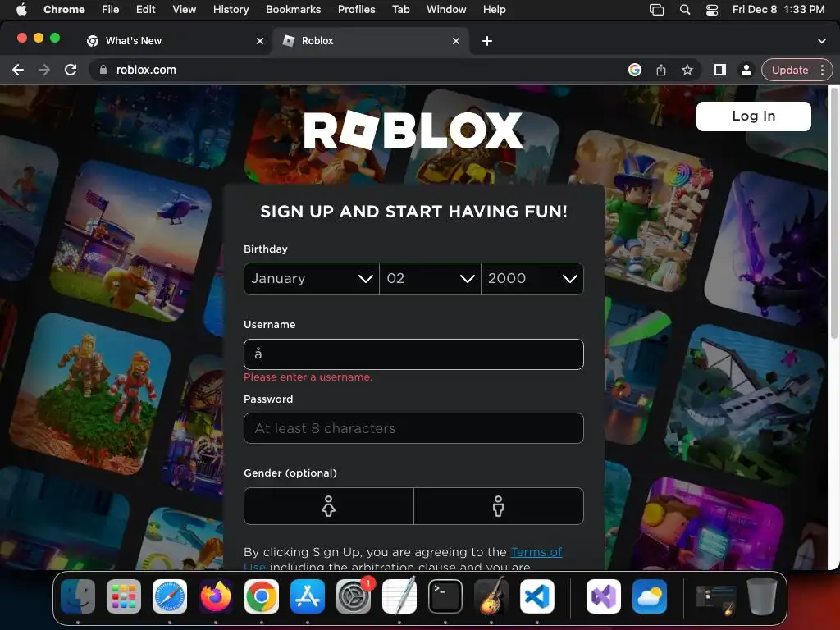Viewport: 840px width, 630px height.
Task: Click the lock icon in address bar
Action: [x=103, y=70]
